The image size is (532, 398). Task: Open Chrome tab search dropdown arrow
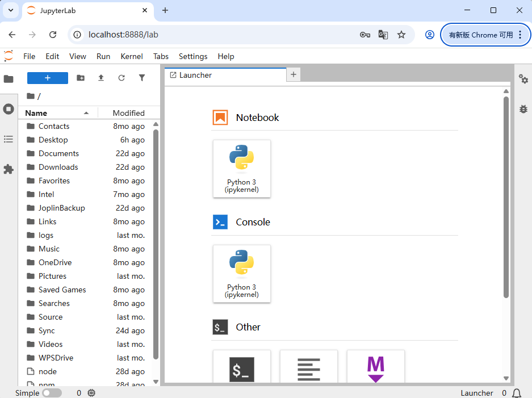[x=11, y=10]
